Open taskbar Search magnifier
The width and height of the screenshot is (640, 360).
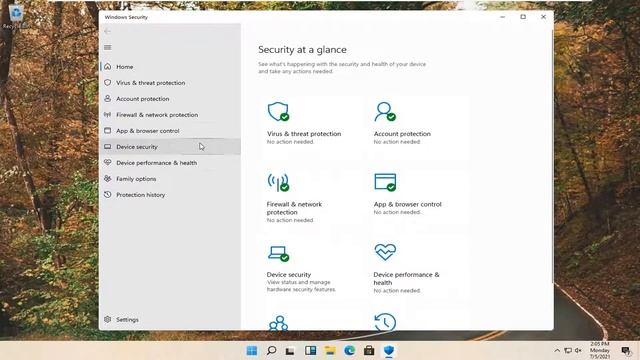click(271, 351)
